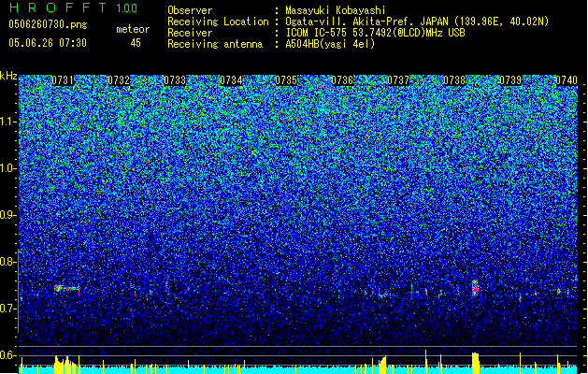Click the 0.9 kHz axis tick label
588x374 pixels.
pyautogui.click(x=8, y=215)
